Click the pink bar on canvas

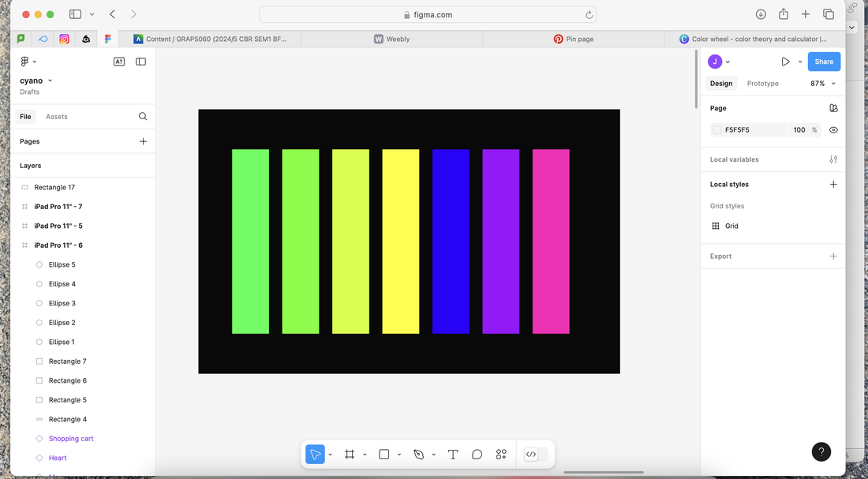coord(551,241)
